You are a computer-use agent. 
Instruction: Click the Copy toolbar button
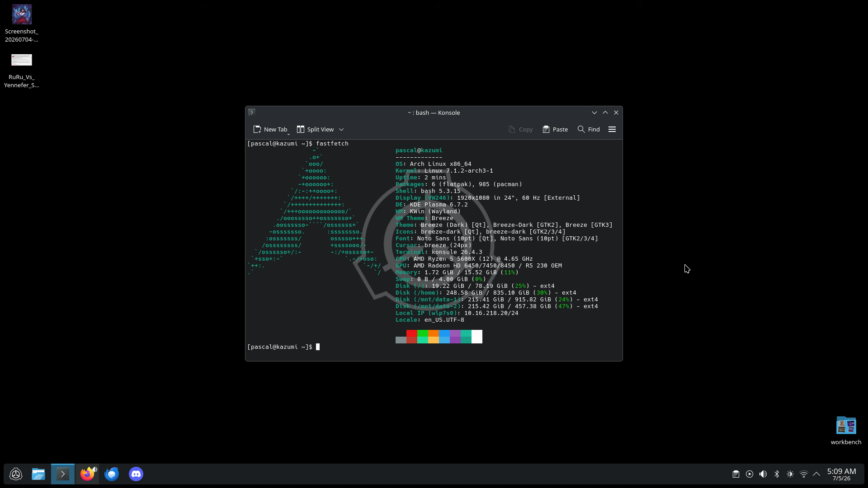click(520, 129)
